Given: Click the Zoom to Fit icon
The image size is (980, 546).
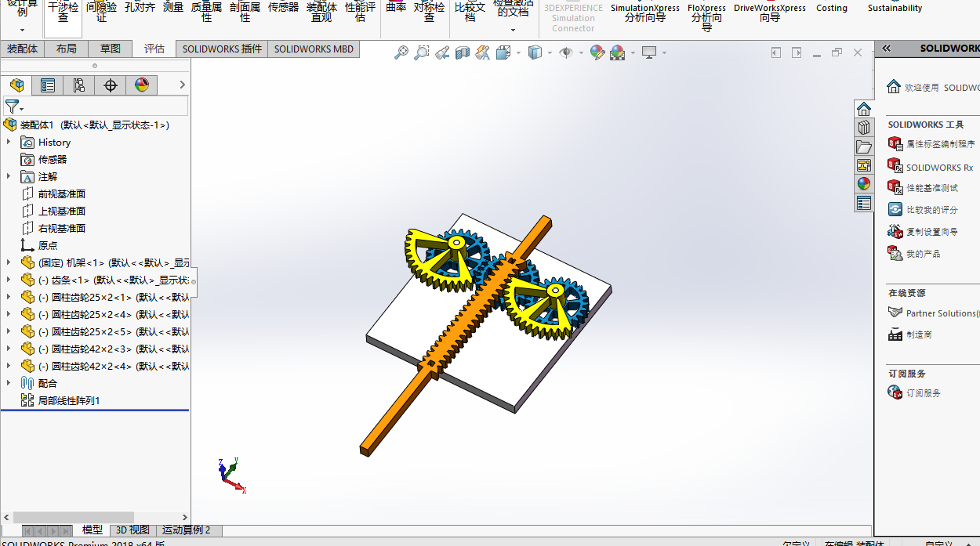Looking at the screenshot, I should 401,52.
